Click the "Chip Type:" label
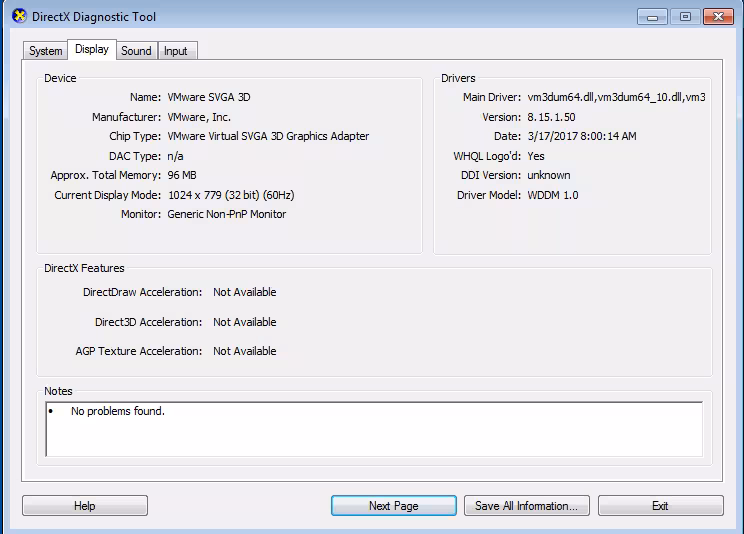This screenshot has width=744, height=534. 135,136
